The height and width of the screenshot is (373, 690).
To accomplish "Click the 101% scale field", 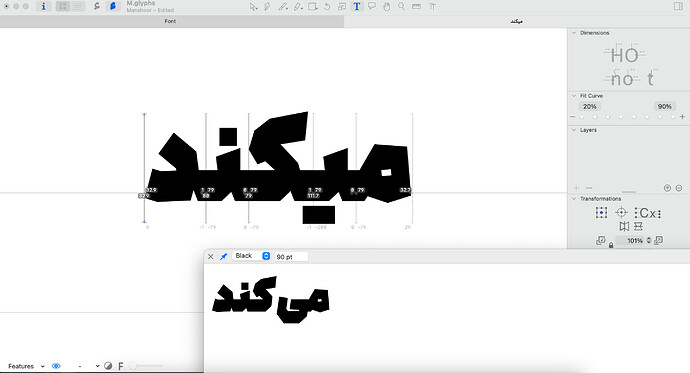I will coord(631,241).
